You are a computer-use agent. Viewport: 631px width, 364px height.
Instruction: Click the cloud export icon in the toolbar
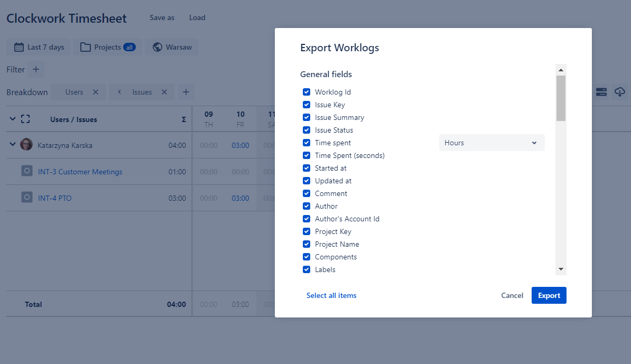click(619, 92)
